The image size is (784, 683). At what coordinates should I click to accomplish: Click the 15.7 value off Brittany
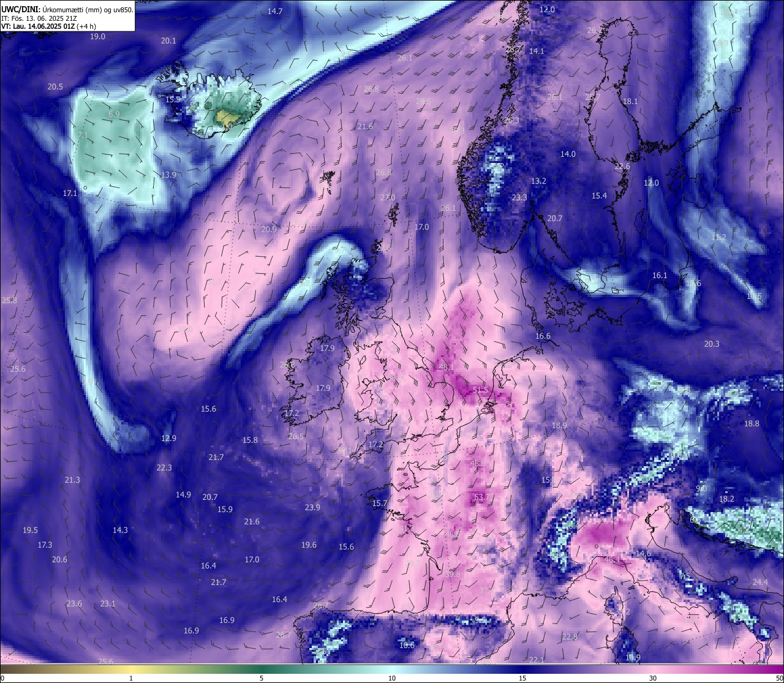(380, 504)
